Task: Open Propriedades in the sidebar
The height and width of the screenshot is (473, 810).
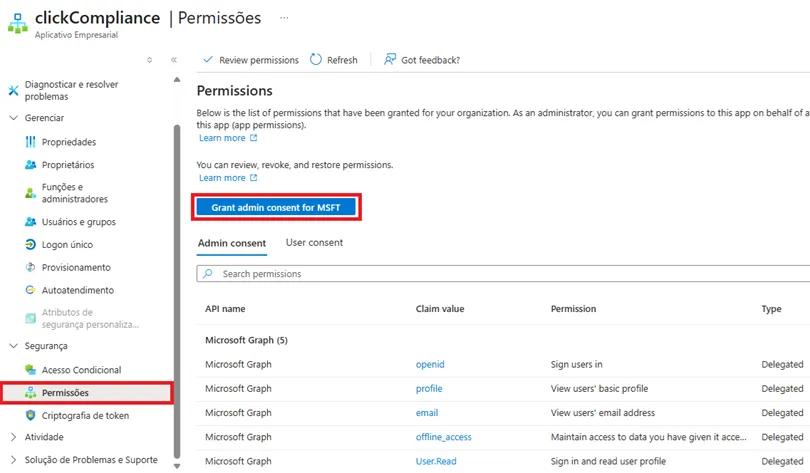Action: pyautogui.click(x=69, y=142)
